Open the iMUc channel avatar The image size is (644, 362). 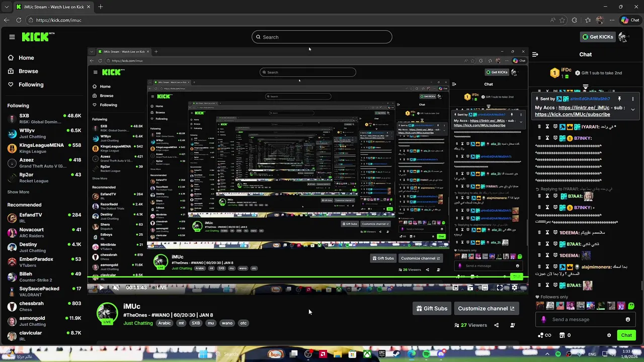(x=107, y=314)
